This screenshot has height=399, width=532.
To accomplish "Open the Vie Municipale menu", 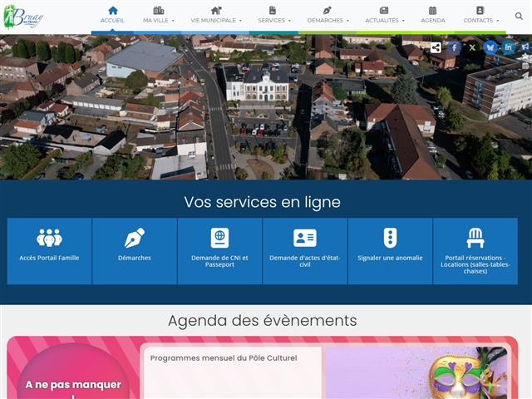I will [x=213, y=20].
